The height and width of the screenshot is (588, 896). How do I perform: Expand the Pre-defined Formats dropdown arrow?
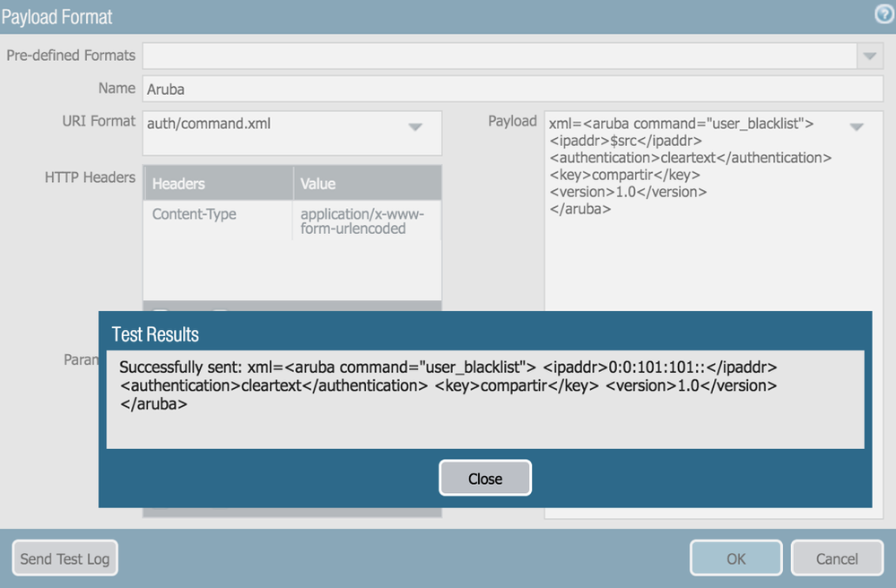pyautogui.click(x=870, y=56)
